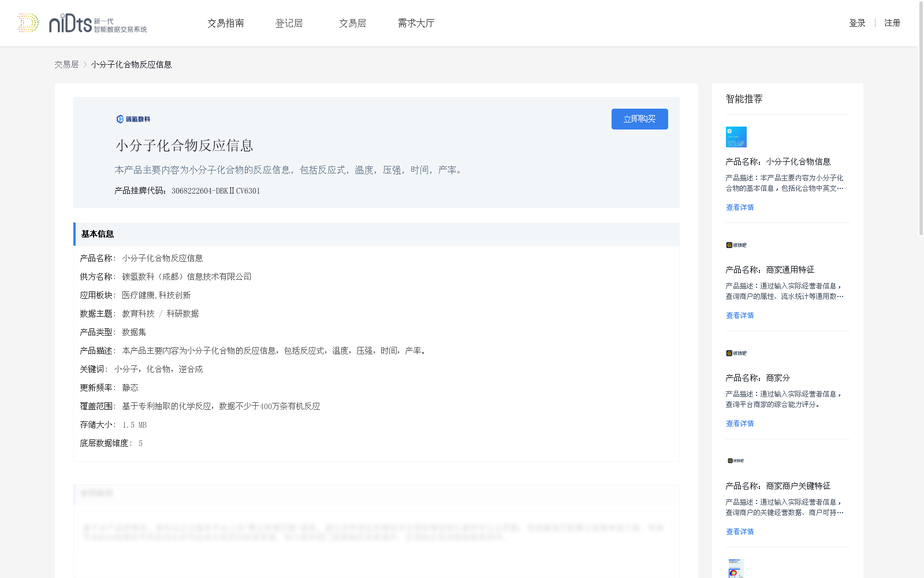
Task: Open the 需求大厅 menu
Action: tap(416, 23)
